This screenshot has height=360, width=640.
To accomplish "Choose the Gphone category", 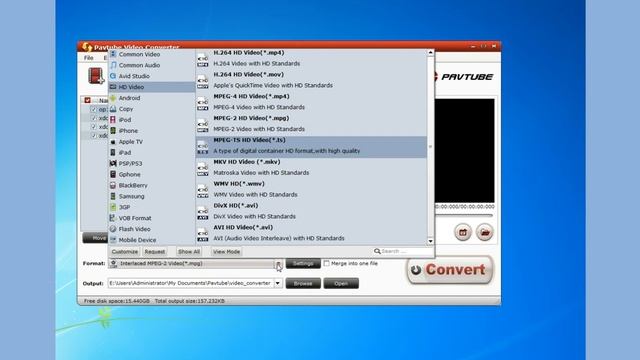I will tap(151, 174).
